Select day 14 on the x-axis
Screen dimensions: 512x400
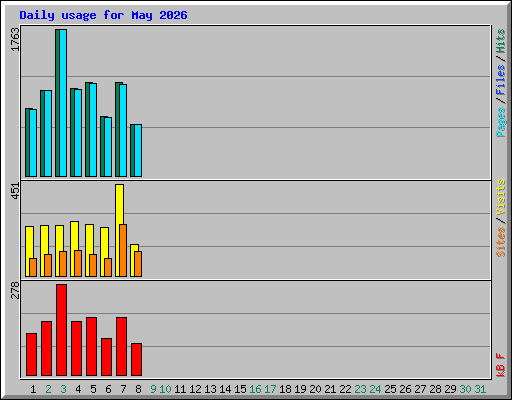point(225,389)
